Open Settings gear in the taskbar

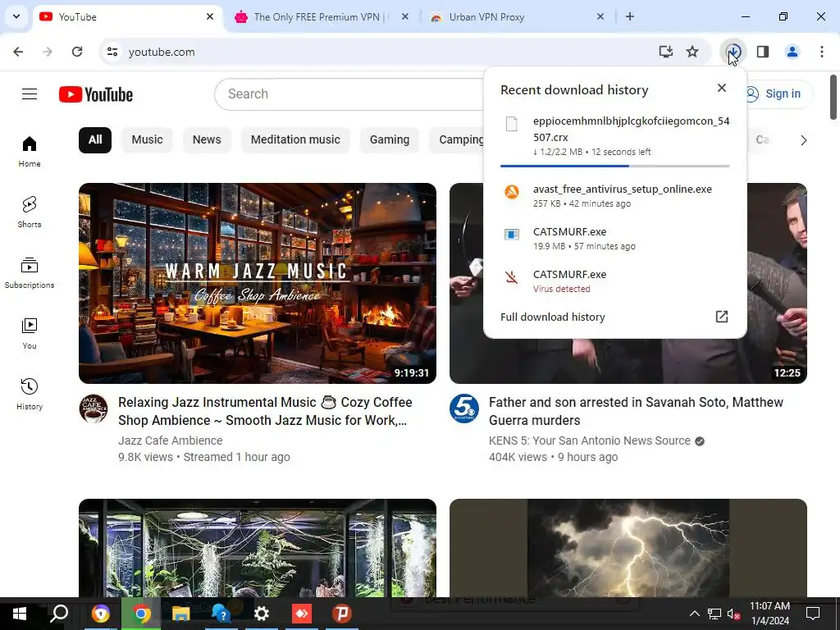click(262, 614)
